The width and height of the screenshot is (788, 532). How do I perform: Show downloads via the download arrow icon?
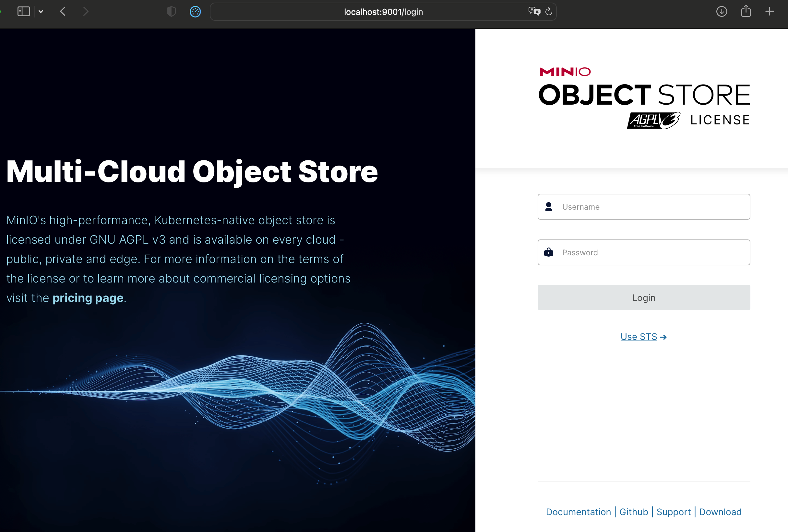click(x=722, y=12)
